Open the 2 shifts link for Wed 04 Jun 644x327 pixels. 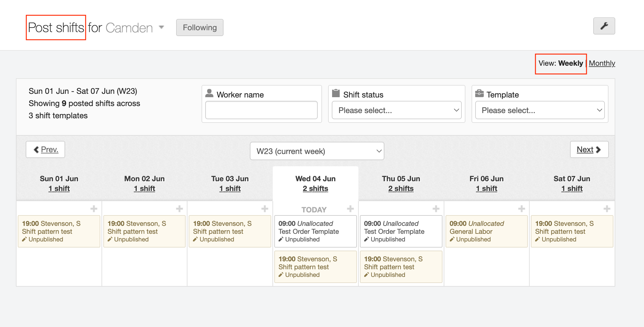tap(315, 189)
